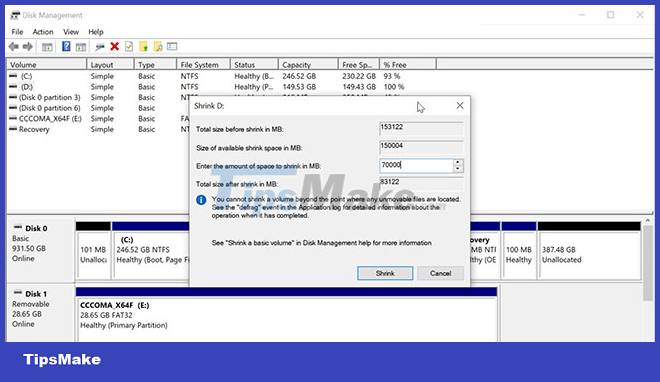Select the 101 MB Unallocated partition block

93,251
